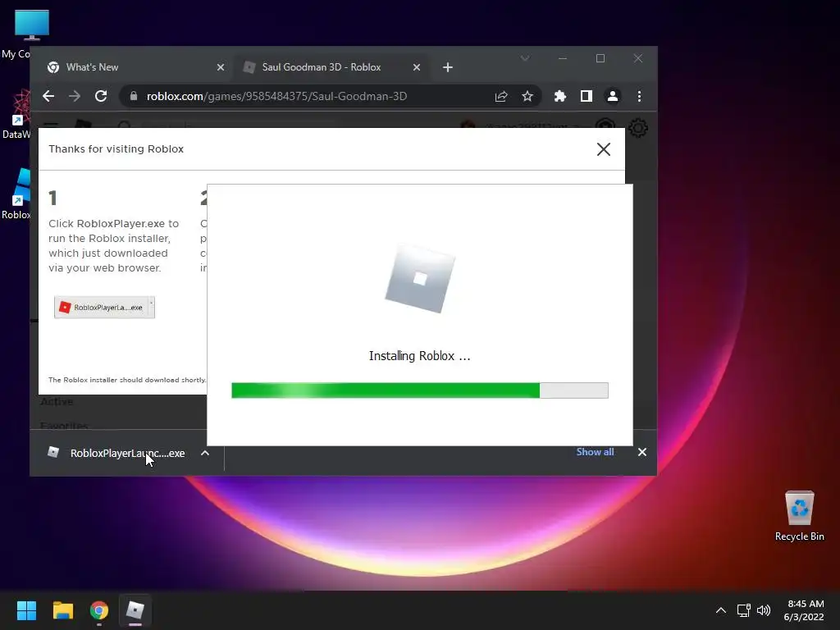The height and width of the screenshot is (630, 840).
Task: Minimize the Chrome window
Action: pos(563,58)
